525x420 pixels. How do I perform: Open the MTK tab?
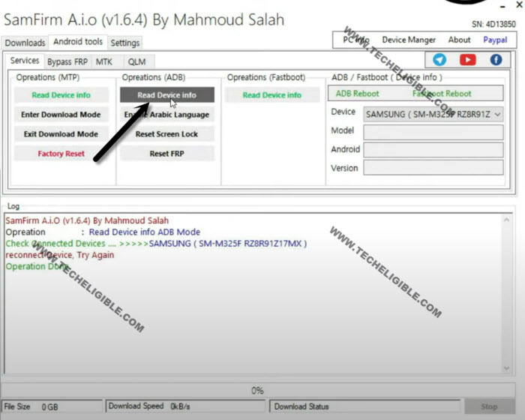(x=103, y=62)
